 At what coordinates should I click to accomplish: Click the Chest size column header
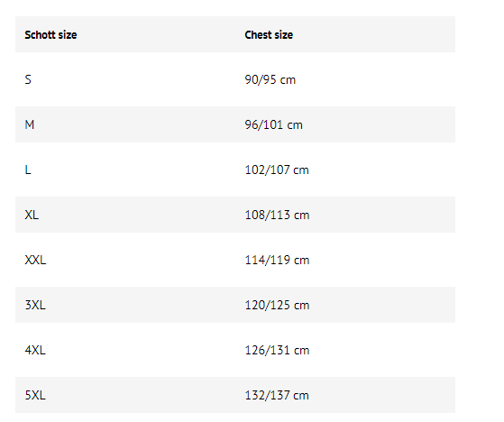click(269, 34)
